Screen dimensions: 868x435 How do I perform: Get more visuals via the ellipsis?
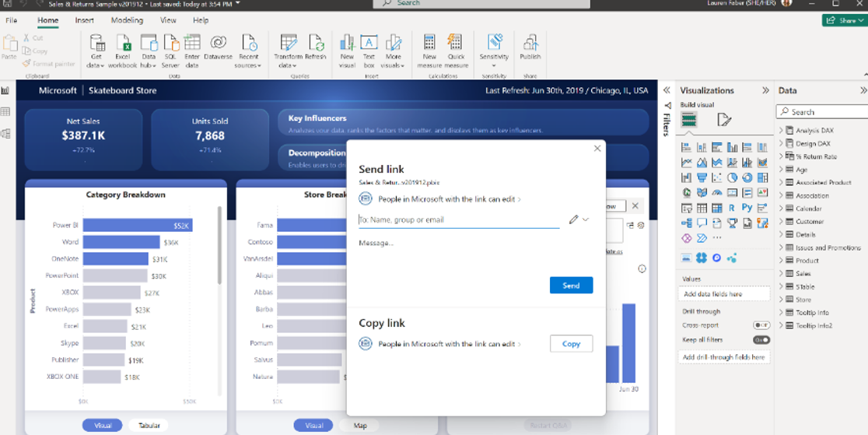(x=717, y=238)
